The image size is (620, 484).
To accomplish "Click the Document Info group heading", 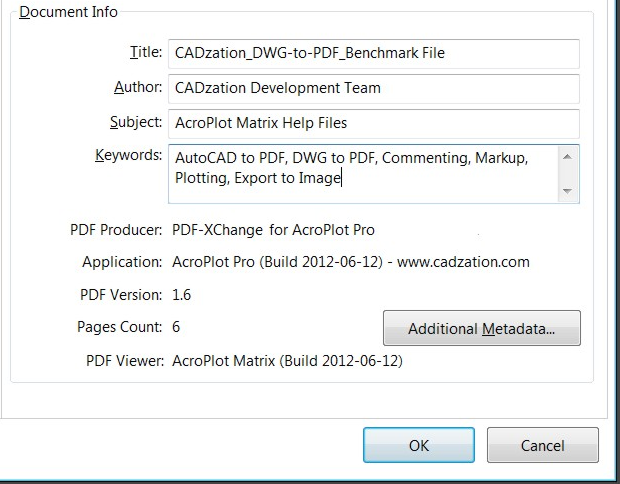I will pyautogui.click(x=68, y=12).
